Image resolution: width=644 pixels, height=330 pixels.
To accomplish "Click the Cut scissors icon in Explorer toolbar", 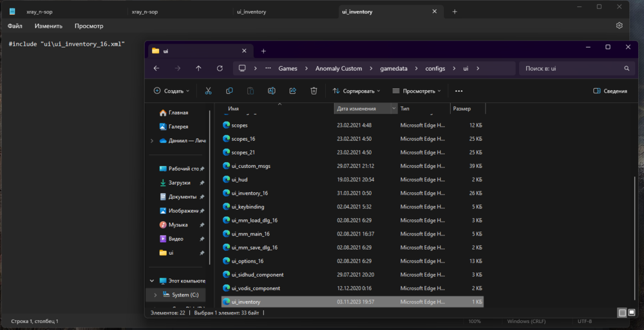I will pyautogui.click(x=208, y=91).
